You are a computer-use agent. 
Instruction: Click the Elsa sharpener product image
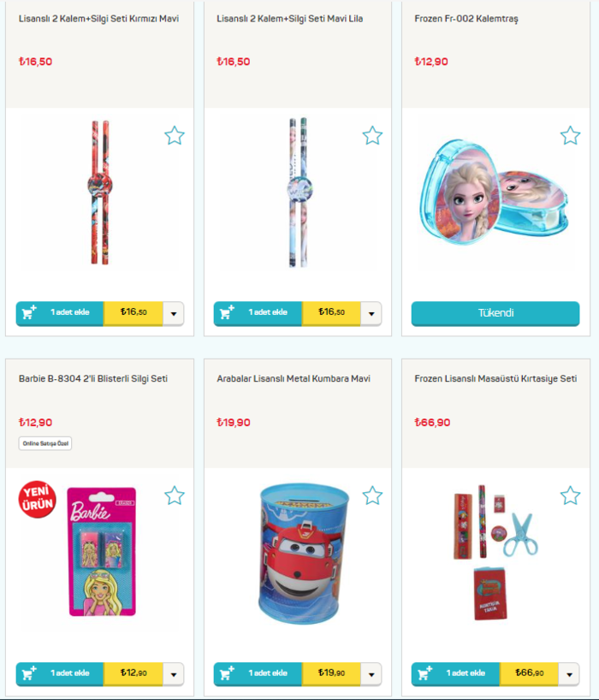click(x=493, y=192)
